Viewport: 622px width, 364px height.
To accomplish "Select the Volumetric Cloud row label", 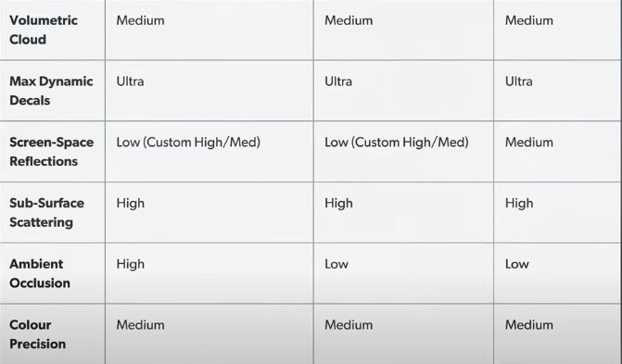I will coord(44,30).
